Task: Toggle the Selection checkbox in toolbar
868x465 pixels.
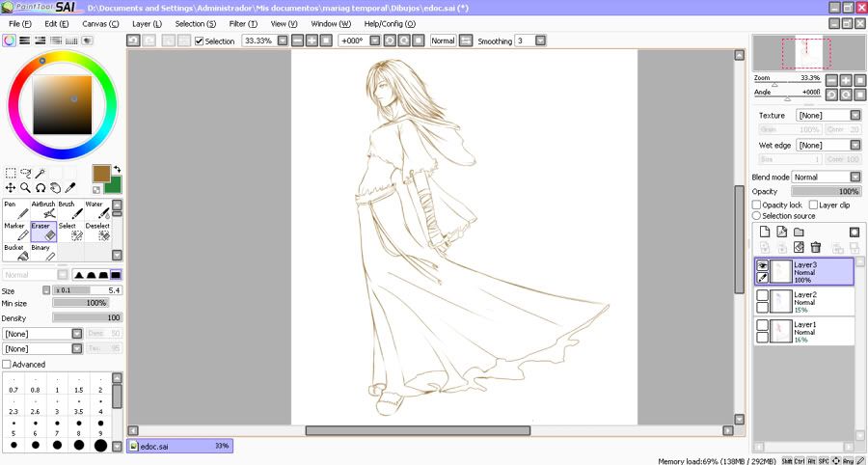Action: [200, 41]
